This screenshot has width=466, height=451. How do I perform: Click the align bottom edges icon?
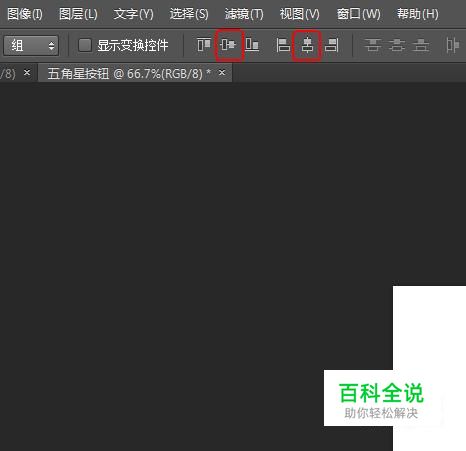point(252,45)
